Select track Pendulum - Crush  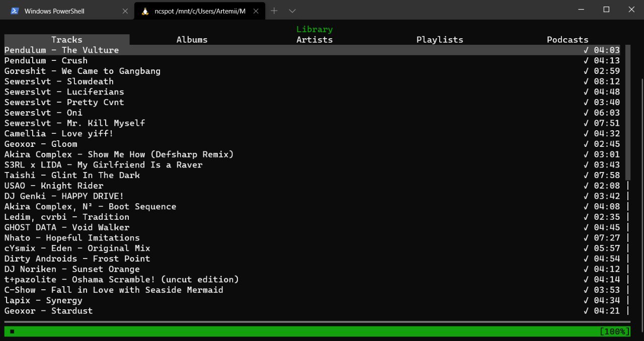click(312, 60)
